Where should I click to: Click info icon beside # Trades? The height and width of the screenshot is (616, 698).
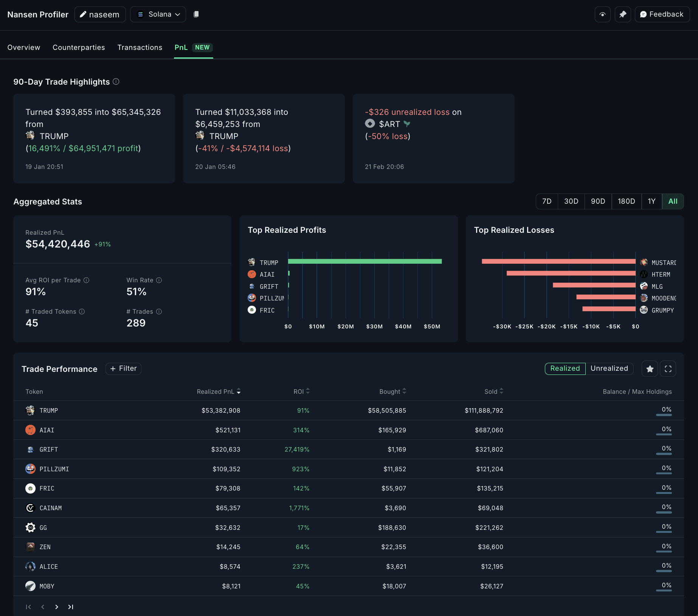[159, 311]
